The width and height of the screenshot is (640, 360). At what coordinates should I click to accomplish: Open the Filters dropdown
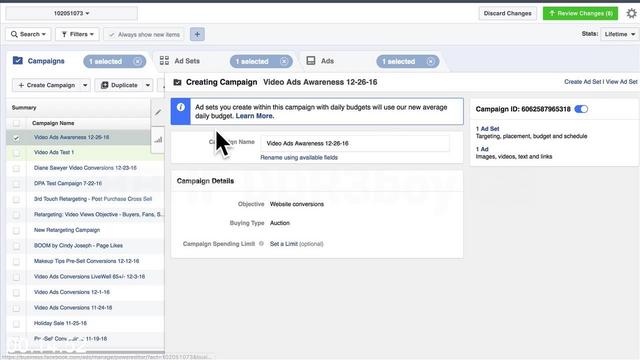(x=78, y=34)
